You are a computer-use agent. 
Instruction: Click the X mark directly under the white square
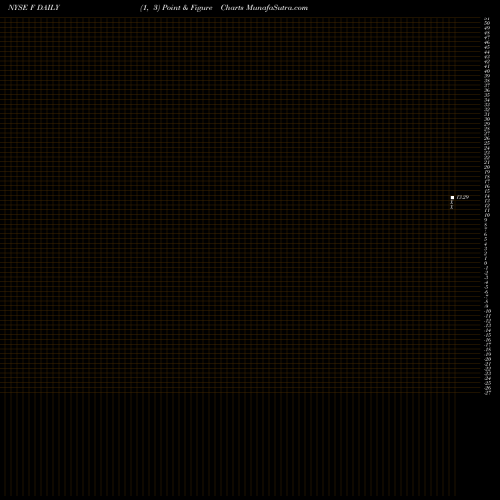click(x=452, y=202)
